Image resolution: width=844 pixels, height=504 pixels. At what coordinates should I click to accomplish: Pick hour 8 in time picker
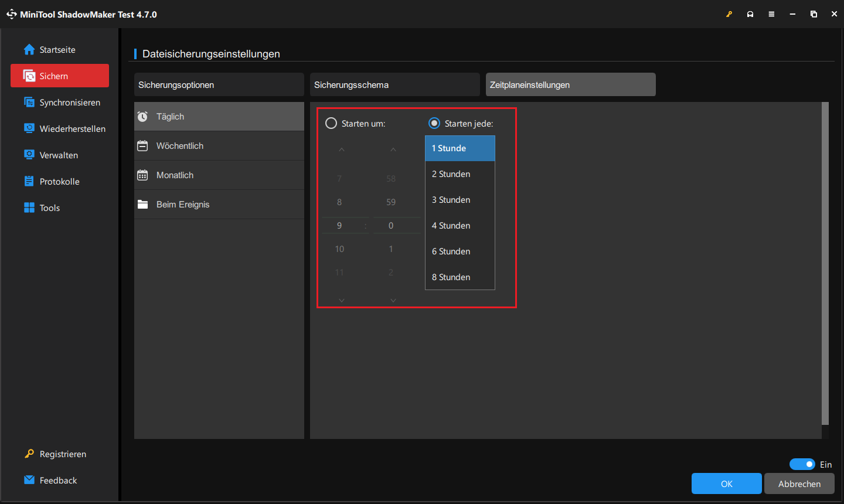[x=339, y=202]
